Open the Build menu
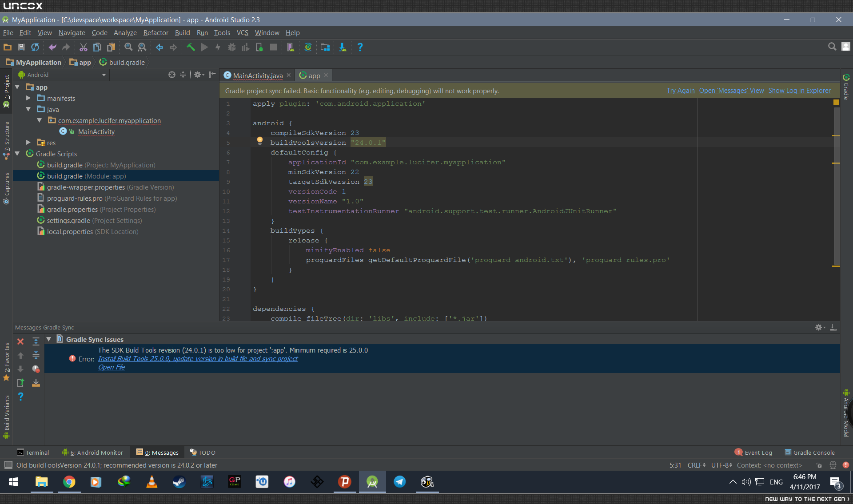The image size is (853, 504). coord(182,33)
